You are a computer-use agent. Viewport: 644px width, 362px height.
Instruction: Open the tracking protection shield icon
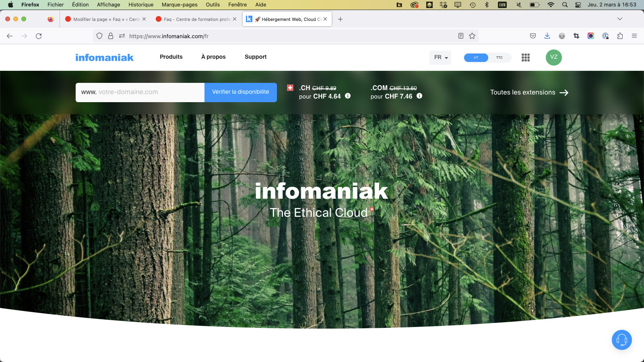(x=99, y=36)
